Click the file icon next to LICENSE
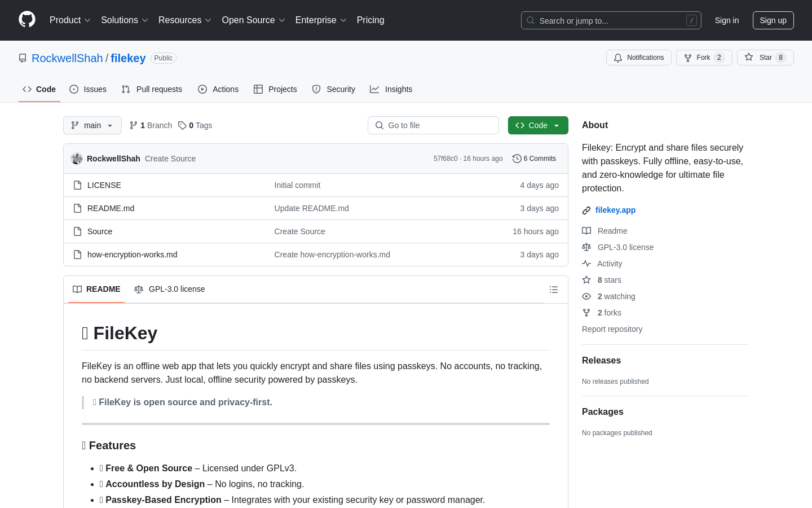 (x=77, y=185)
